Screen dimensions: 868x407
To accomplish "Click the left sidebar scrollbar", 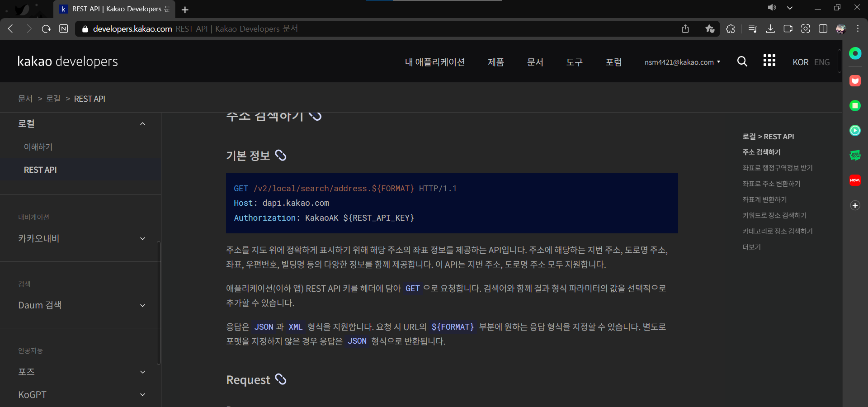I will click(x=158, y=303).
